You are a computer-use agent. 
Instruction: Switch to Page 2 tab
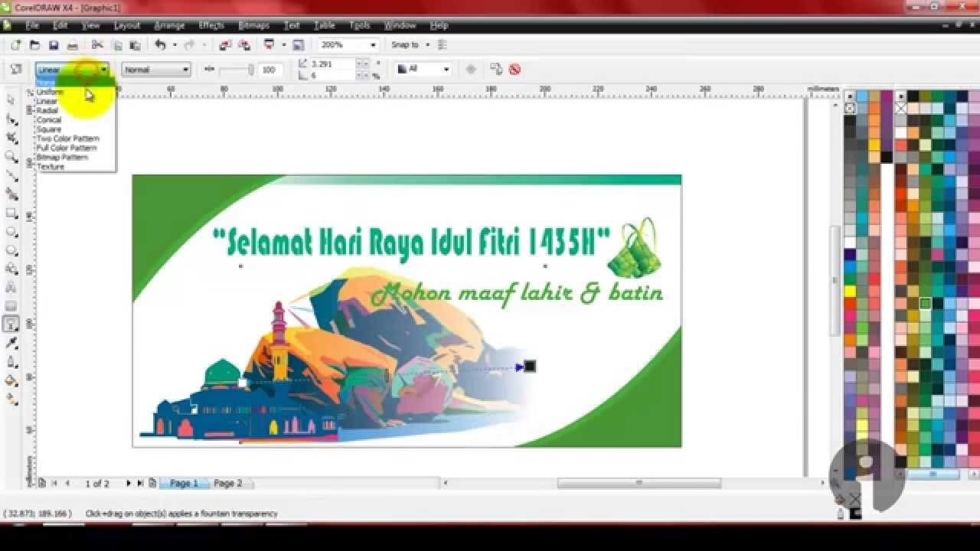(227, 483)
